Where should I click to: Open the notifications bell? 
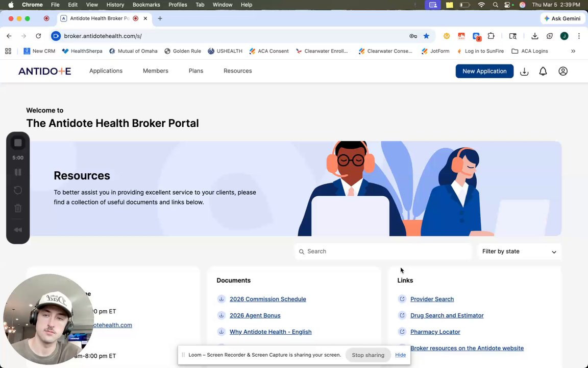[x=543, y=72]
